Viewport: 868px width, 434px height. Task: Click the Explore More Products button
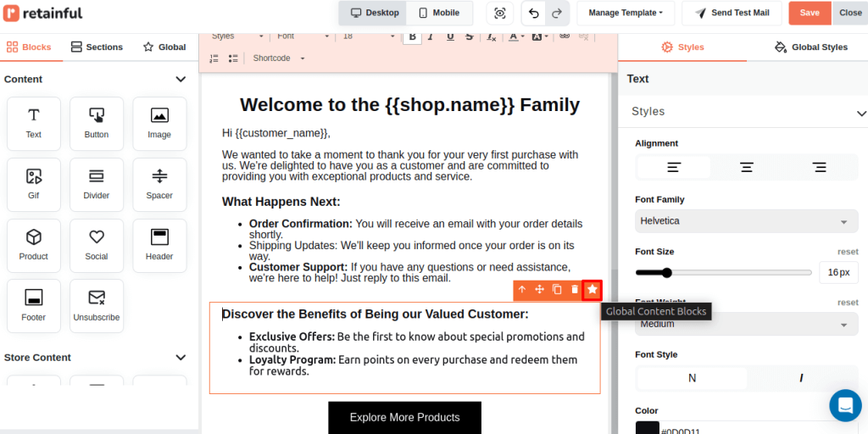click(x=404, y=417)
